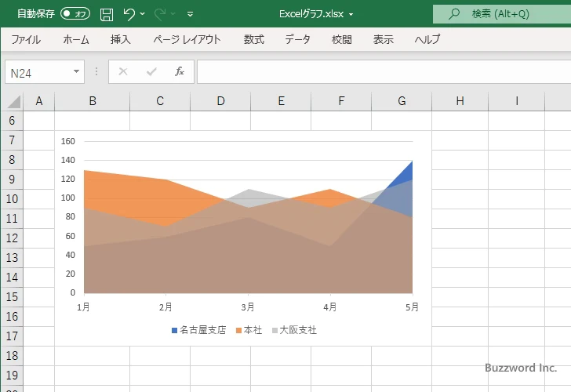Image resolution: width=571 pixels, height=392 pixels.
Task: Select column D header
Action: tap(220, 101)
